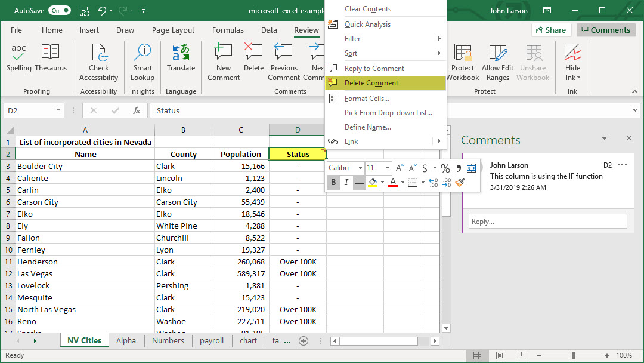Toggle the AutoSave switch
Viewport: 644px width, 363px height.
pos(59,11)
